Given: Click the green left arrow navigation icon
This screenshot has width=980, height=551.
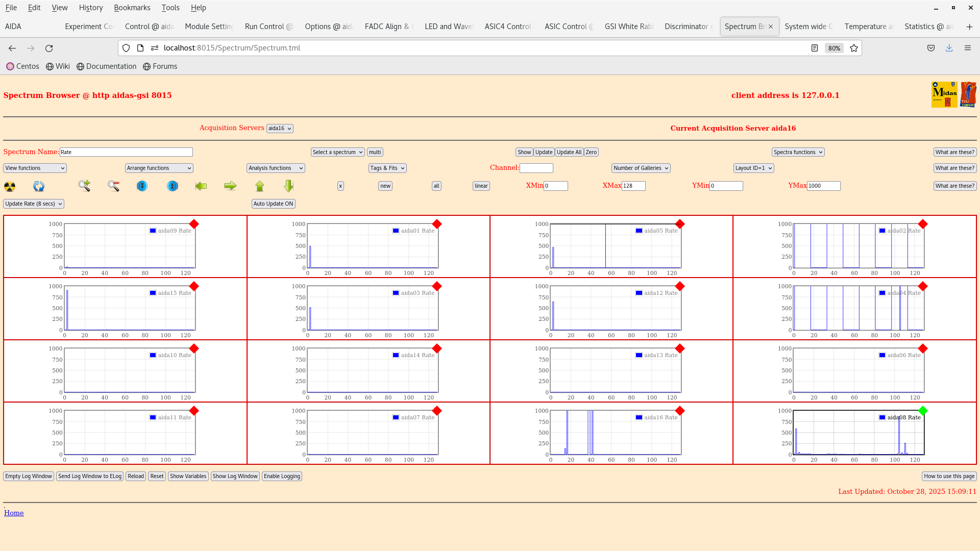Looking at the screenshot, I should tap(201, 186).
